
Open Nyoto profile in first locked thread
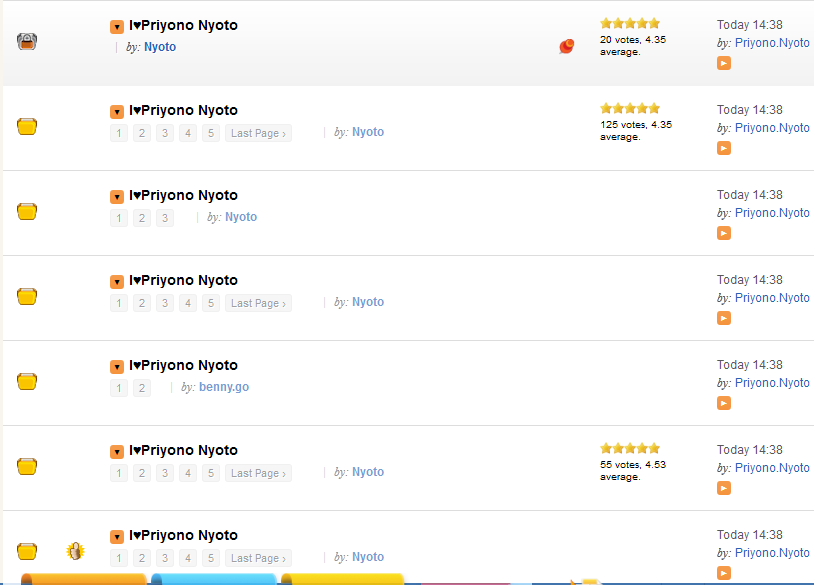click(x=160, y=47)
